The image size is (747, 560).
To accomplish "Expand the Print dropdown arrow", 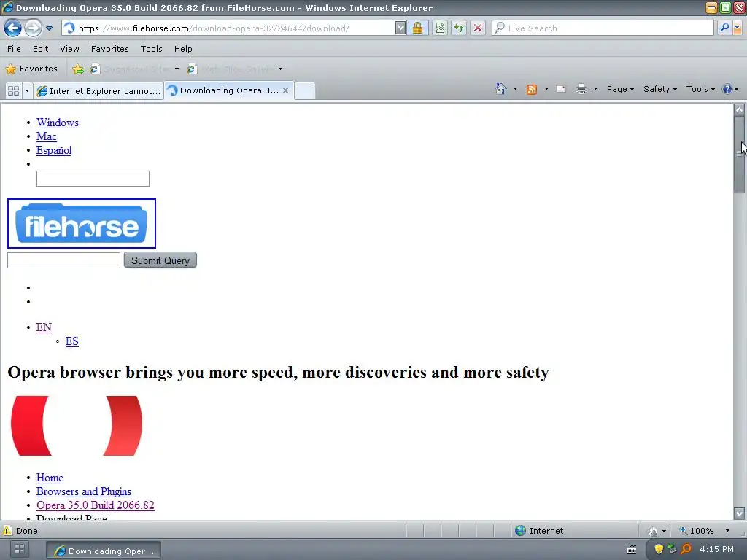I will coord(595,89).
